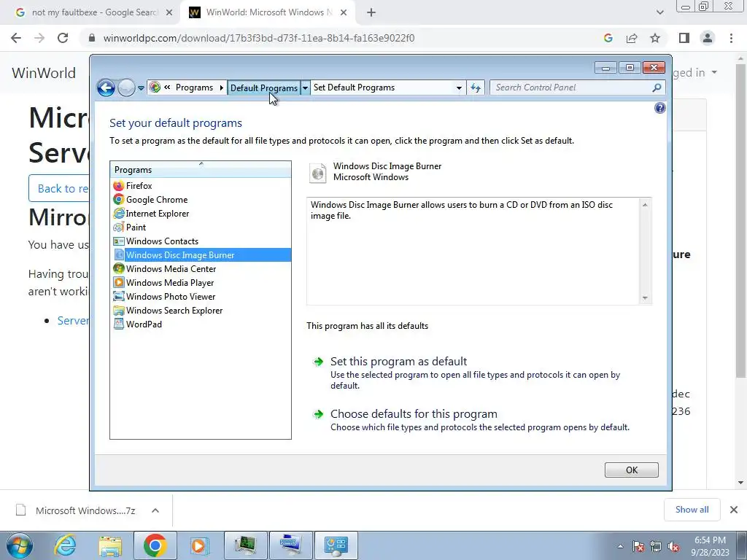Select Windows Media Player in the list
This screenshot has width=747, height=560.
click(201, 282)
